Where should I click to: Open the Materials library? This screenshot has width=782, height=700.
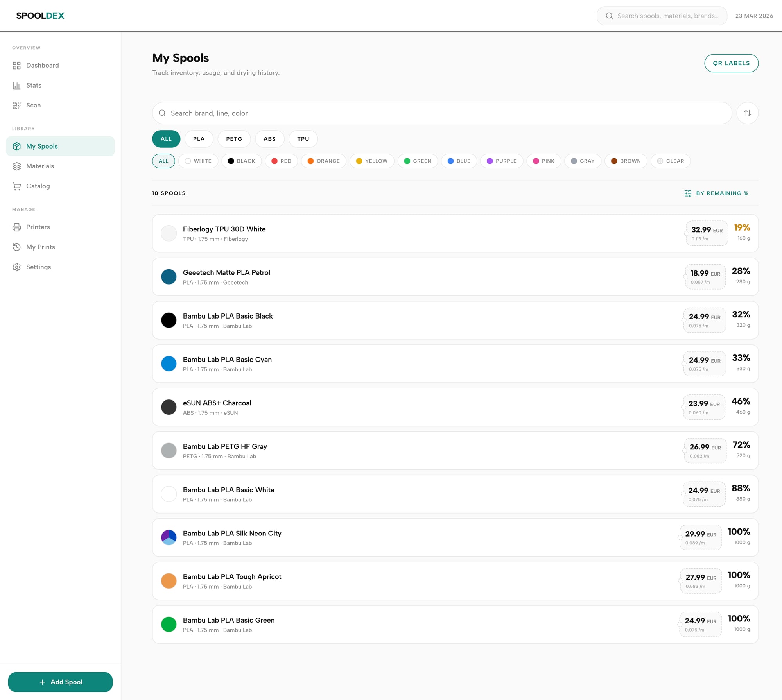40,166
